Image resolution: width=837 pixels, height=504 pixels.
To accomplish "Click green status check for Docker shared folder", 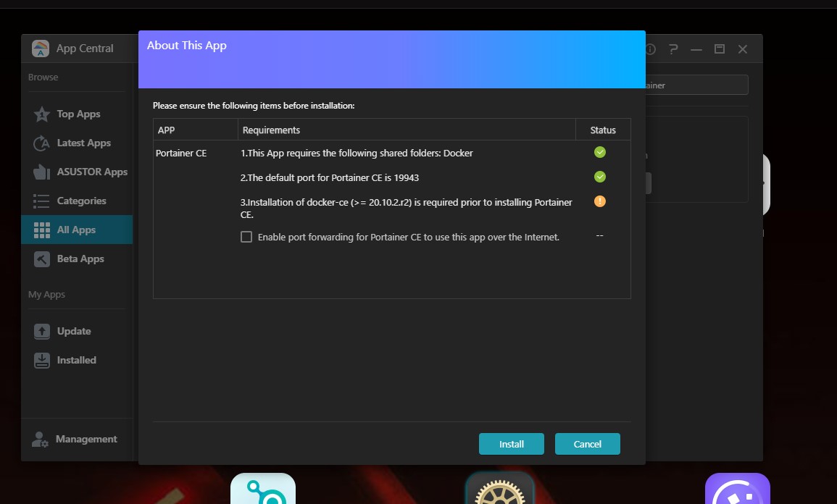I will pyautogui.click(x=600, y=153).
